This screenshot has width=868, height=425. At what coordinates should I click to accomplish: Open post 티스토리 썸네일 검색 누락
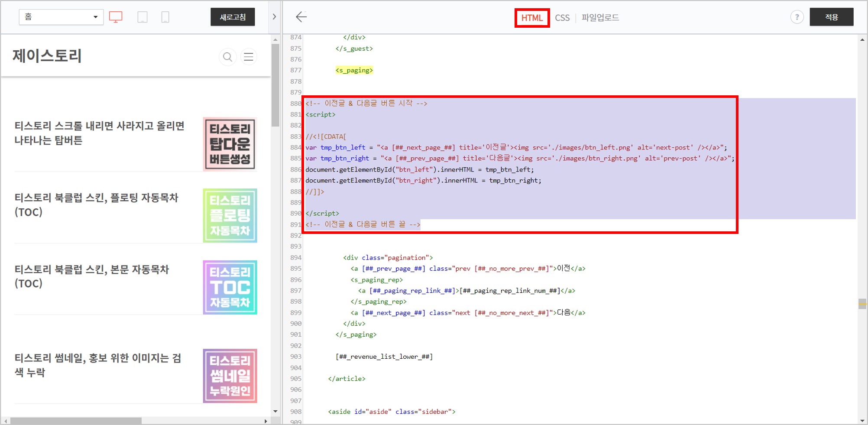98,365
